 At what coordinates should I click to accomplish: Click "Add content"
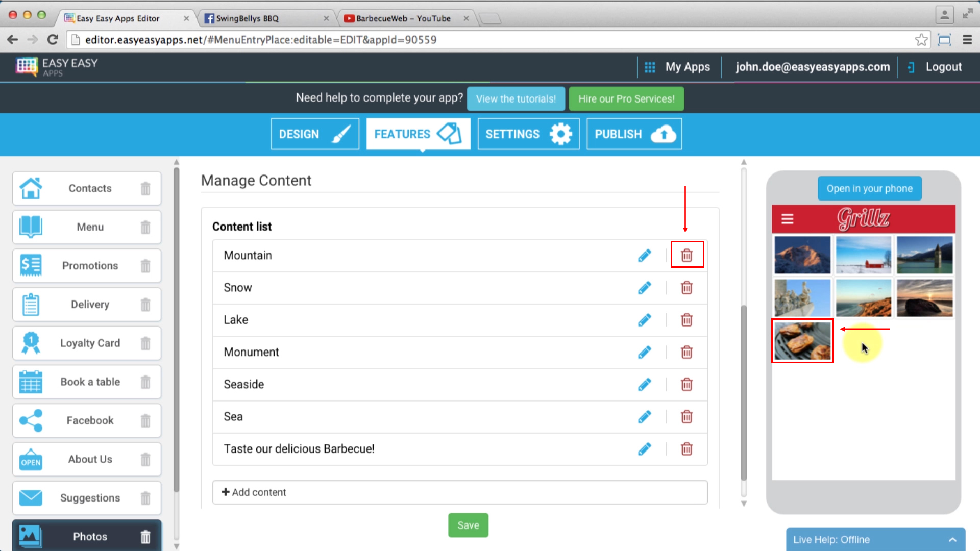[254, 492]
